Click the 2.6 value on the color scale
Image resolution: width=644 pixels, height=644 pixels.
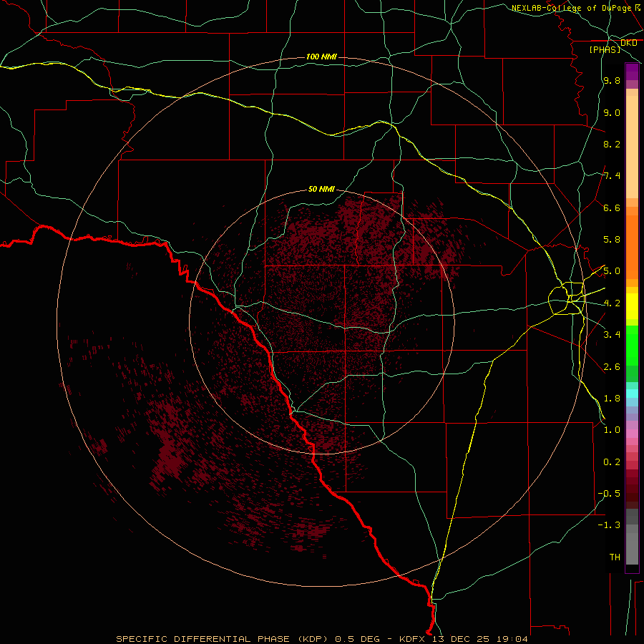tap(612, 367)
